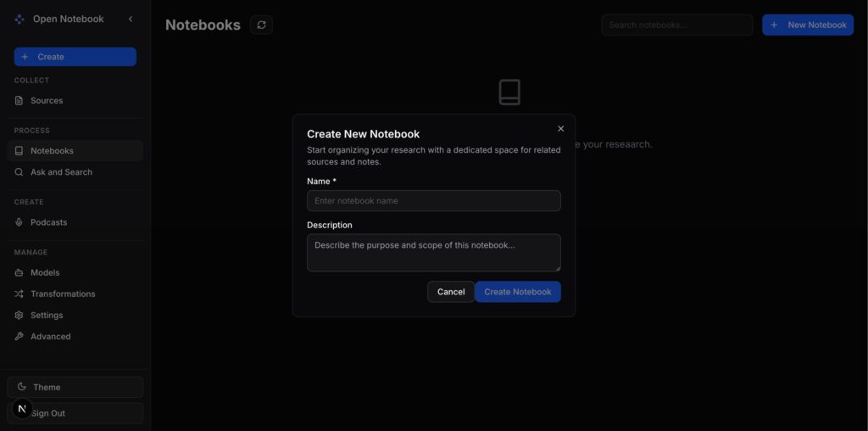Open Ask and Search page
Viewport: 868px width, 431px height.
point(61,172)
